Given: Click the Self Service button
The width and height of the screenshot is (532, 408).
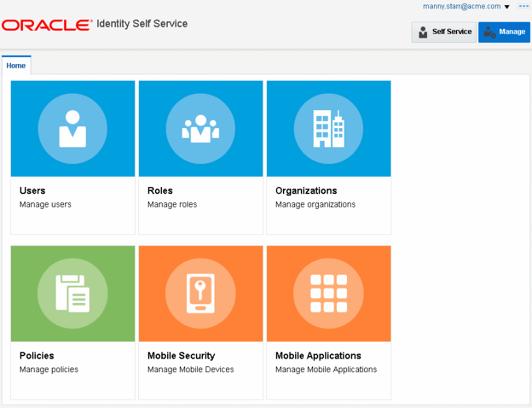Looking at the screenshot, I should [x=444, y=32].
